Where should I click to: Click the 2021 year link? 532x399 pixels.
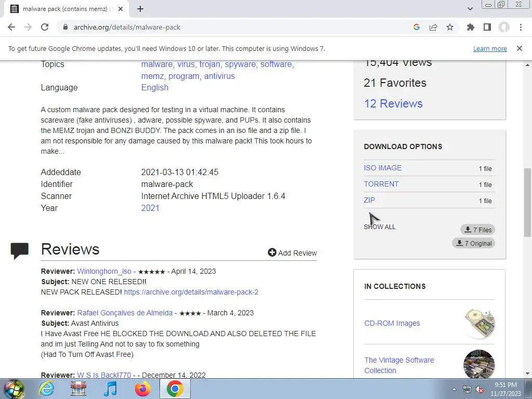tap(150, 208)
